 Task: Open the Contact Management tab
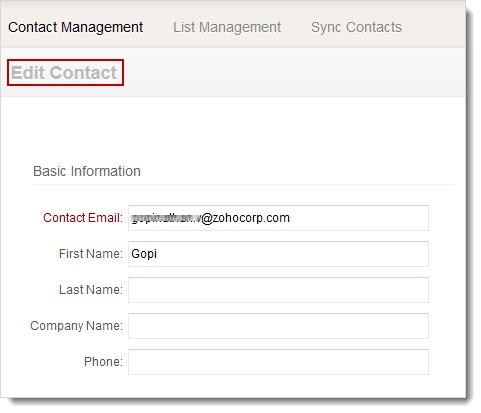(76, 27)
